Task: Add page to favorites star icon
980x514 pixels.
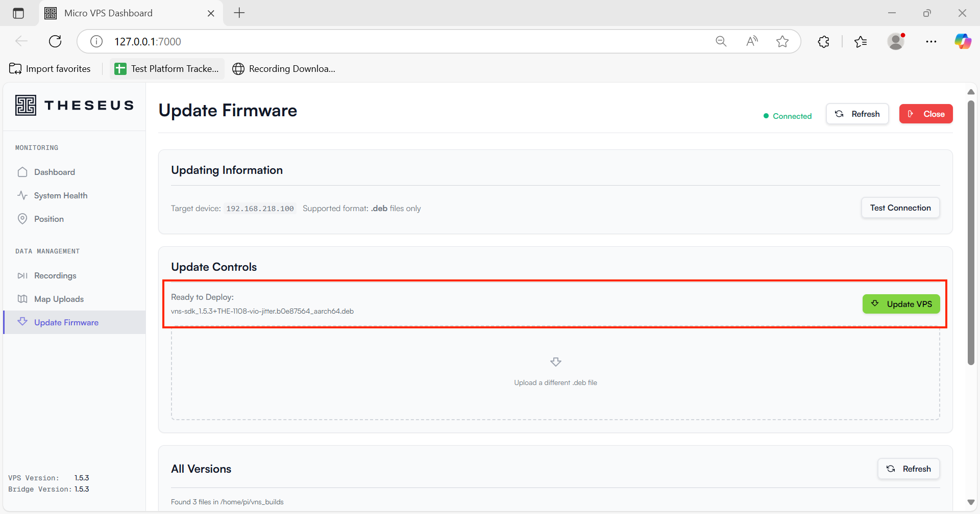Action: (x=782, y=42)
